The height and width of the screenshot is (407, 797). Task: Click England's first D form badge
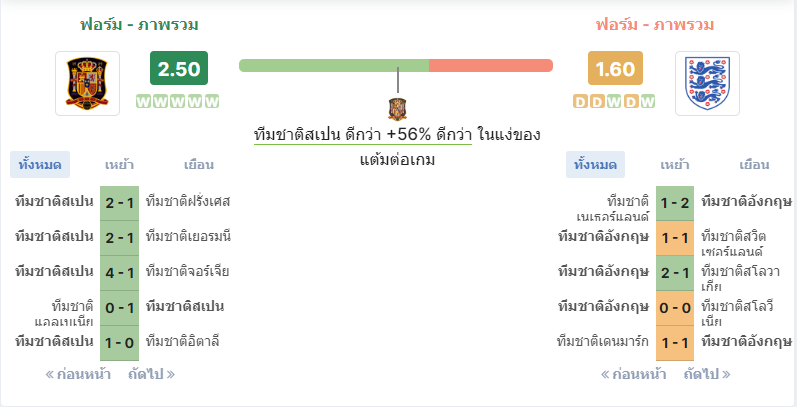[x=580, y=102]
